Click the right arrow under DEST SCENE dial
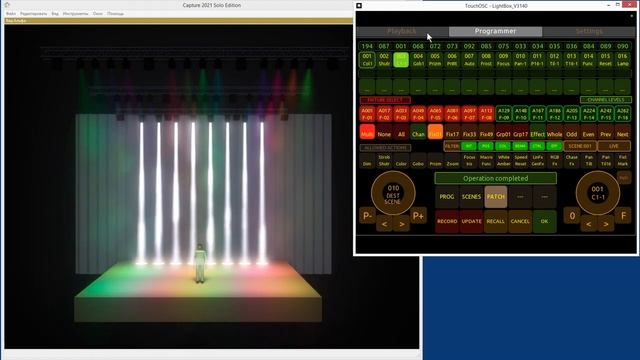 [402, 224]
